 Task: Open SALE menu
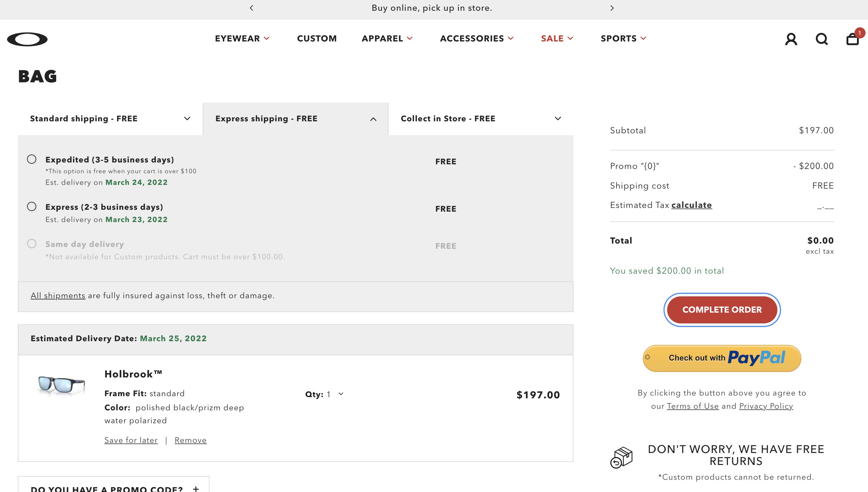coord(557,38)
